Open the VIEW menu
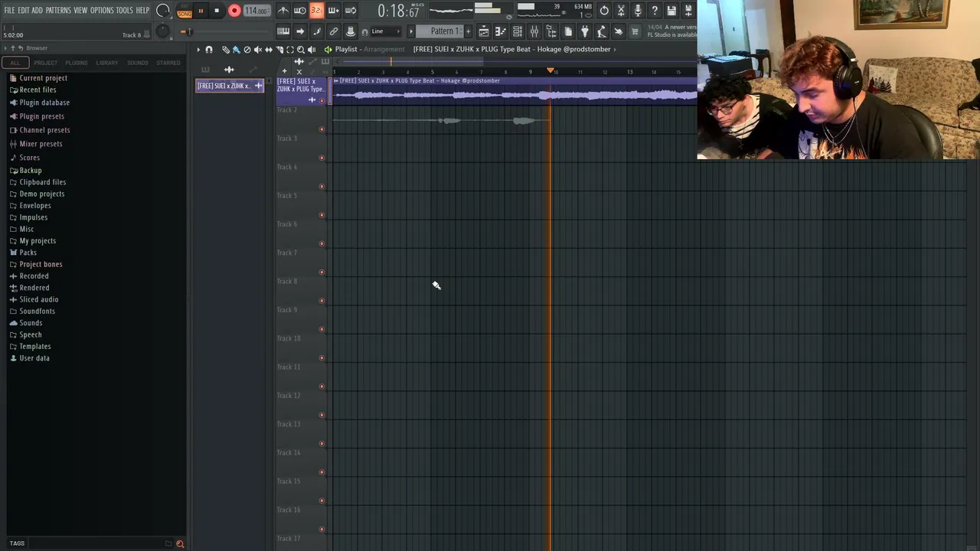The image size is (980, 551). 80,10
